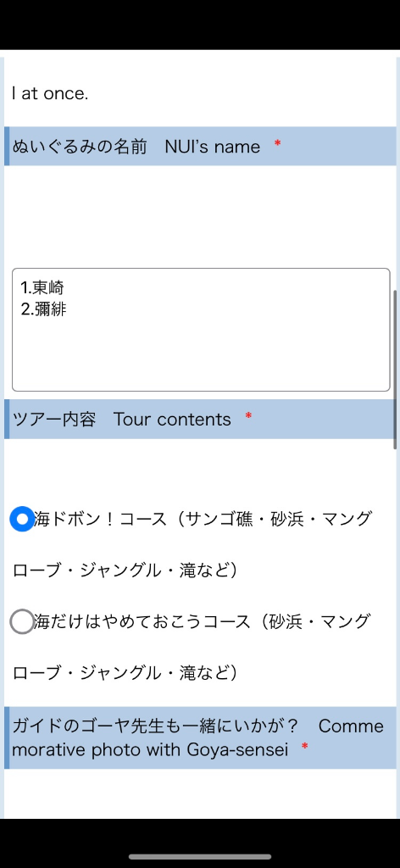Click the ぬいぐるみの名前 NUI's name heading

click(201, 146)
